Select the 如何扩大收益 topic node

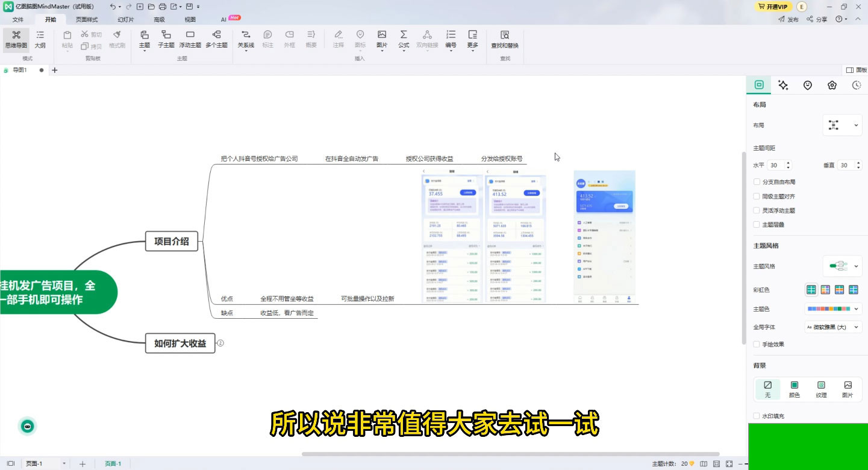coord(180,343)
